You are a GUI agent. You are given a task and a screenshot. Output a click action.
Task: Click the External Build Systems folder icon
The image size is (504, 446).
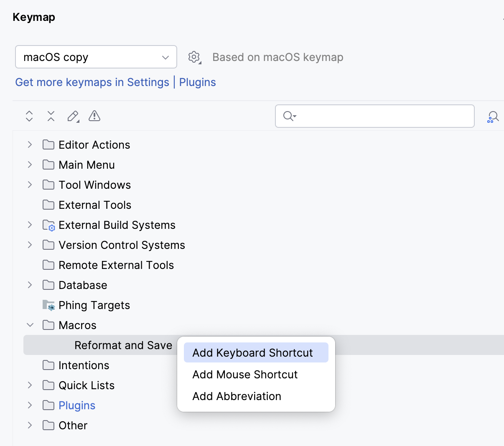tap(48, 225)
